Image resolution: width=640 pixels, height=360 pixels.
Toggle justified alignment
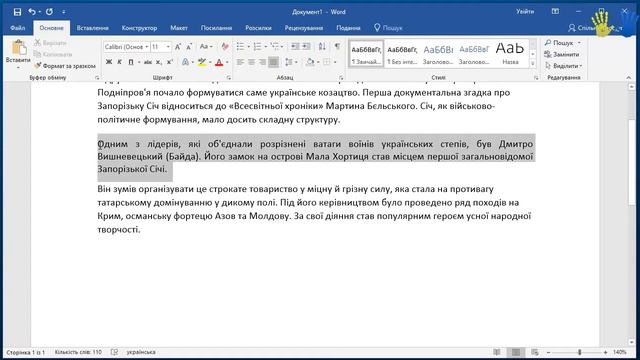coord(273,62)
